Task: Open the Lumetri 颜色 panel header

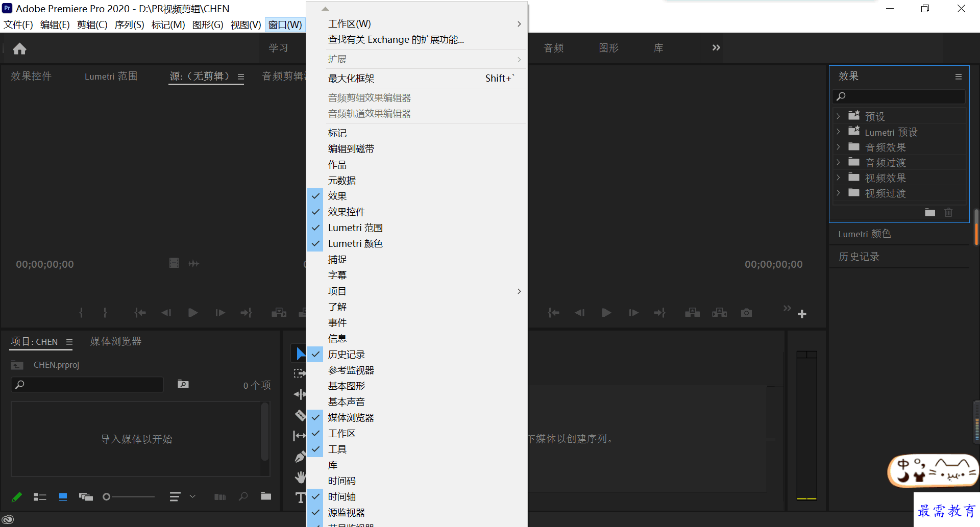Action: [865, 234]
